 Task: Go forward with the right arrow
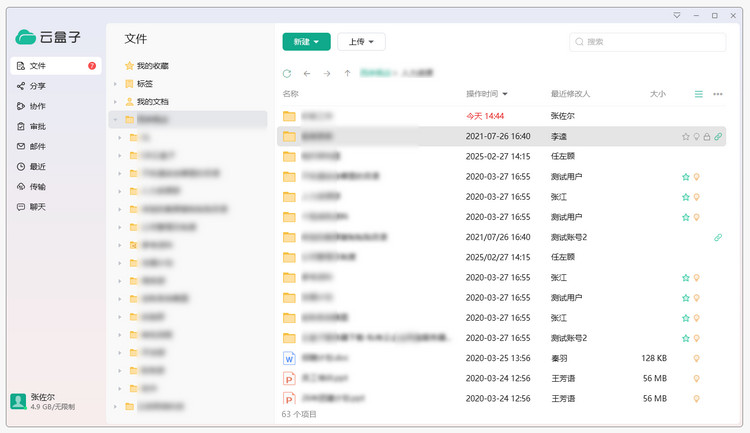[x=327, y=73]
